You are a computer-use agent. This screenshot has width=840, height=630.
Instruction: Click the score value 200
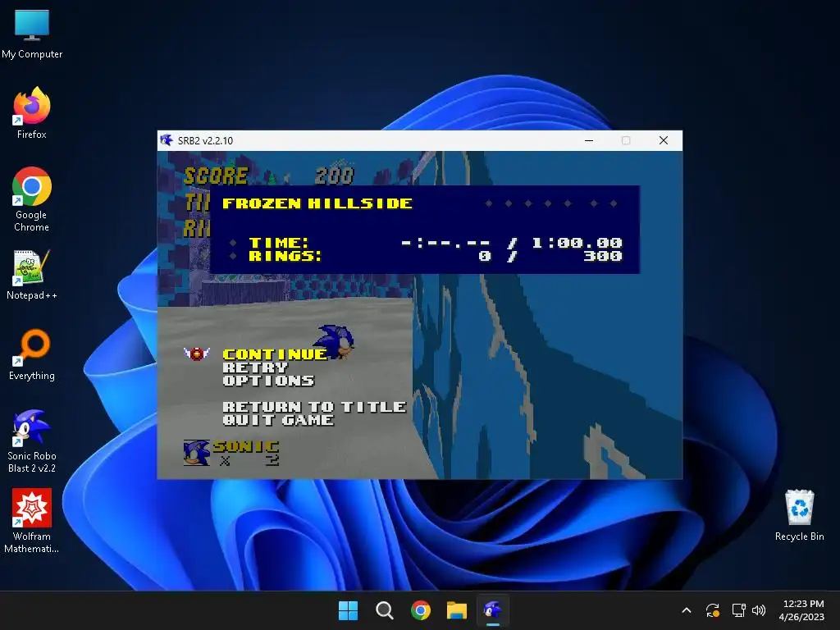point(335,176)
